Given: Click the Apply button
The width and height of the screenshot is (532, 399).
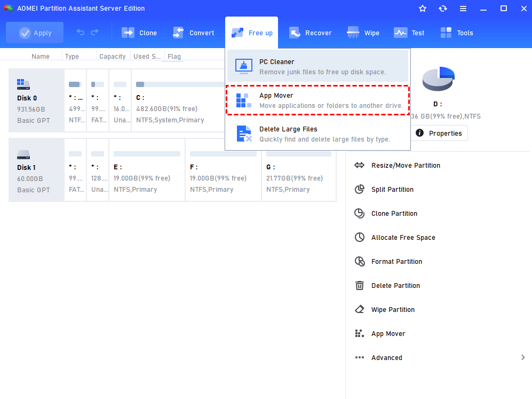Looking at the screenshot, I should [x=35, y=33].
